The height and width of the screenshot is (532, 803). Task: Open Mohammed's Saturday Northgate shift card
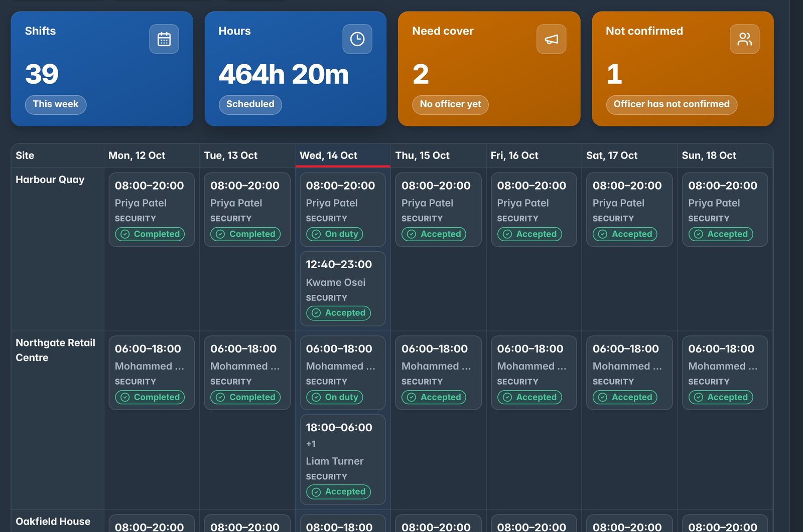click(629, 373)
